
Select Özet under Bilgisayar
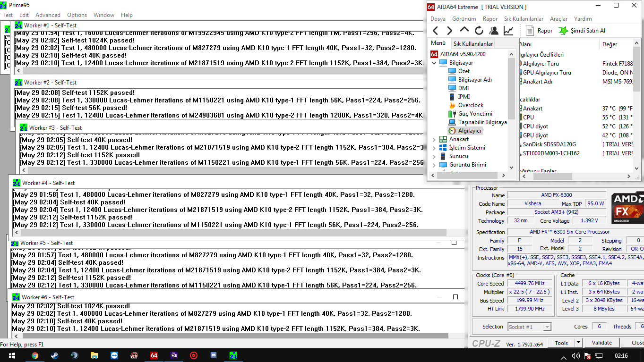(464, 71)
